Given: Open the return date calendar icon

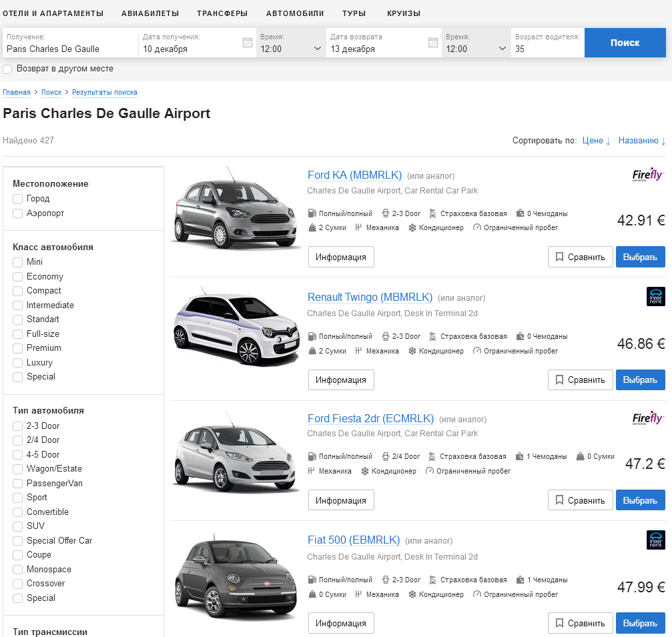Looking at the screenshot, I should click(433, 43).
